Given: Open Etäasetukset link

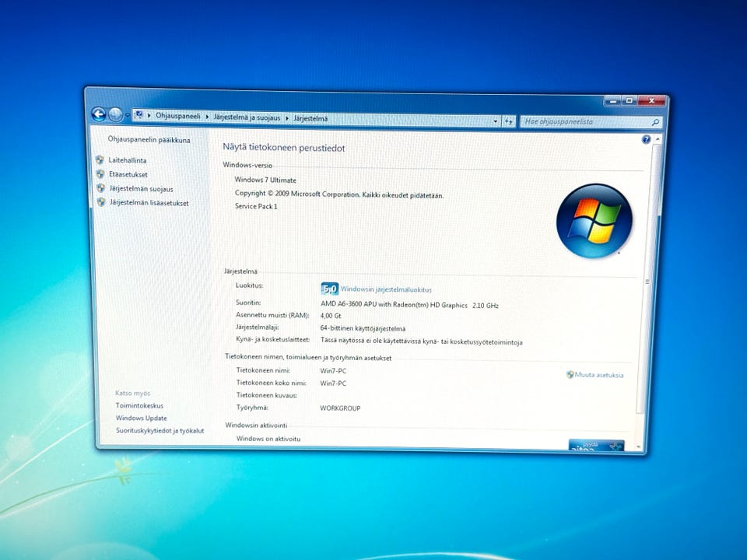Looking at the screenshot, I should click(128, 175).
